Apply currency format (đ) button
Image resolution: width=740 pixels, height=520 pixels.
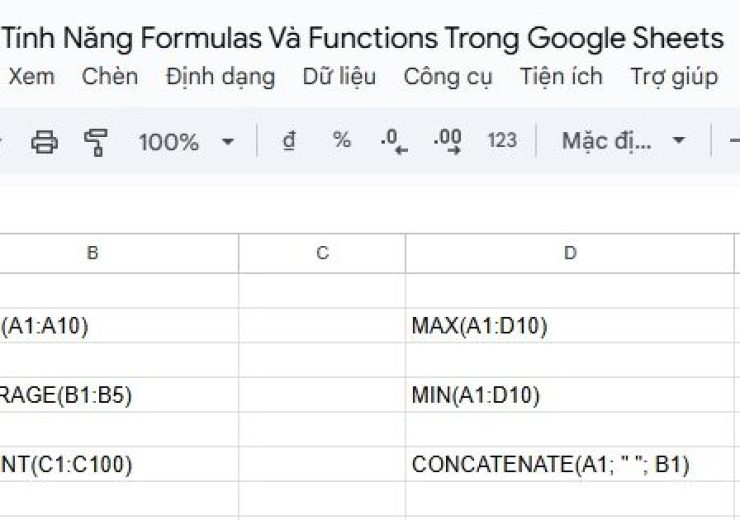(289, 141)
